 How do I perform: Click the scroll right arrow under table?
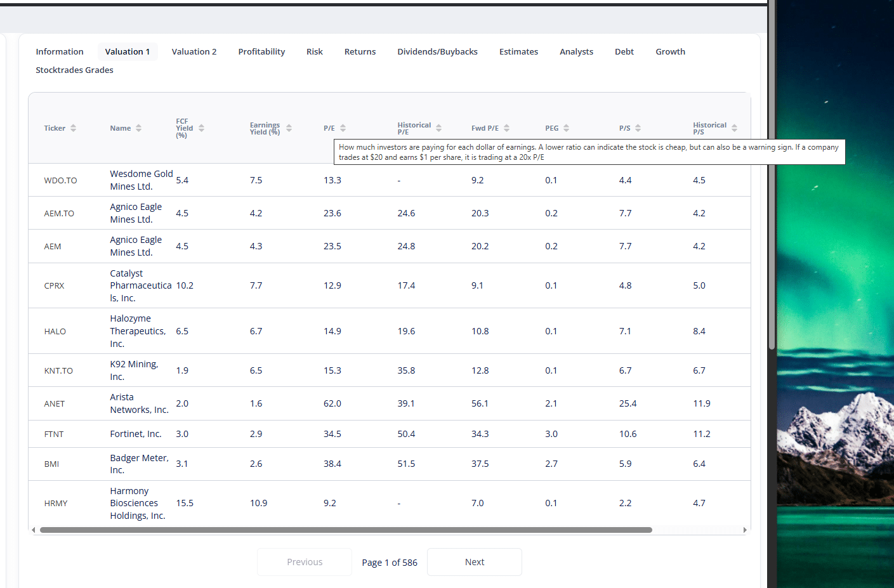coord(745,530)
